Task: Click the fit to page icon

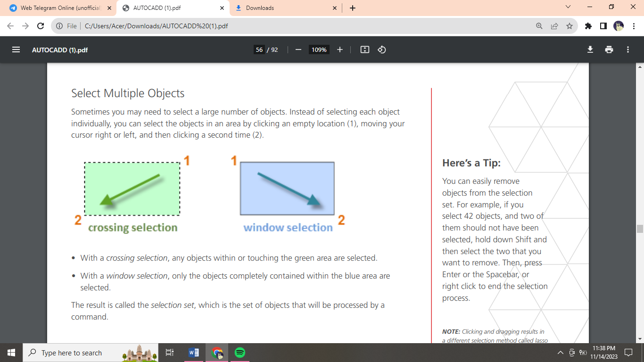Action: click(x=365, y=49)
